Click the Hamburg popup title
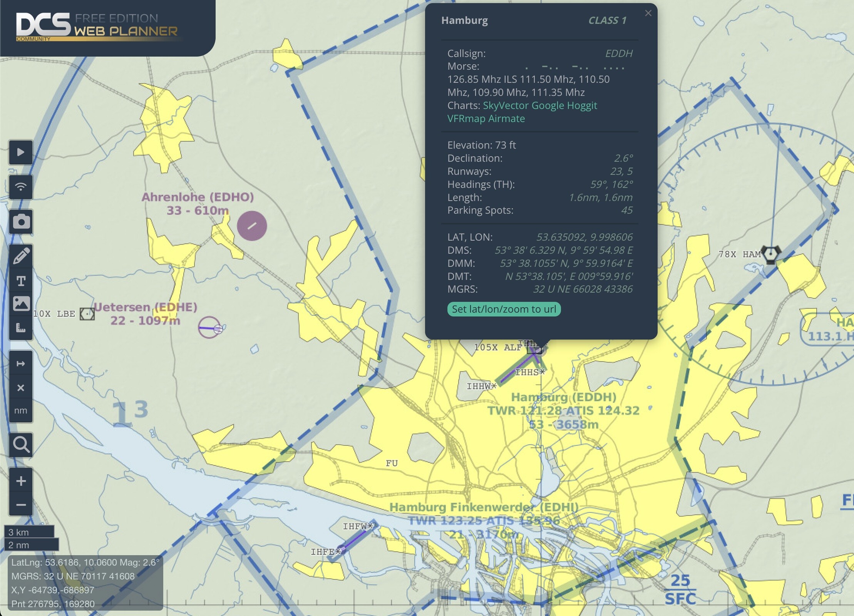 click(464, 20)
